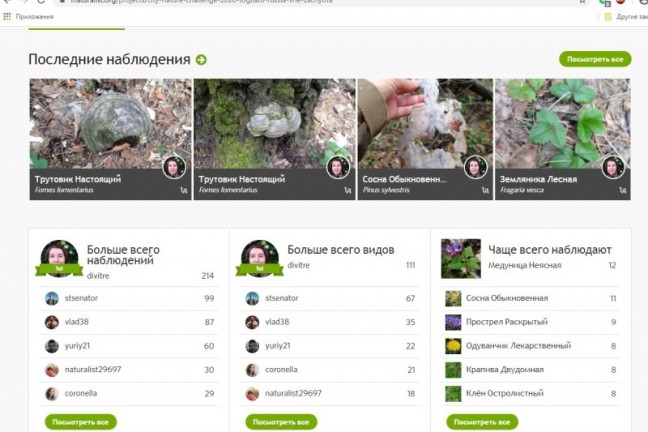Click yuriy21 avatar in species list
Screen dimensions: 648x432
252,346
